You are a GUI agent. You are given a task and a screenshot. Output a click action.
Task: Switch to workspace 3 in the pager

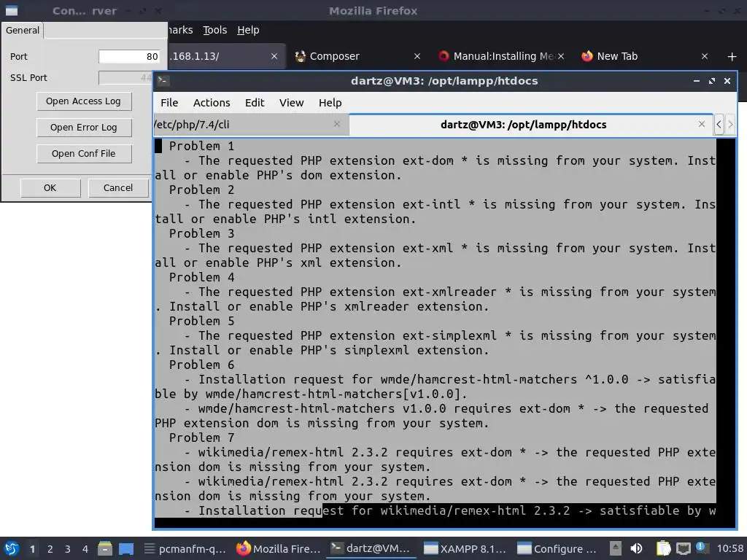point(68,548)
